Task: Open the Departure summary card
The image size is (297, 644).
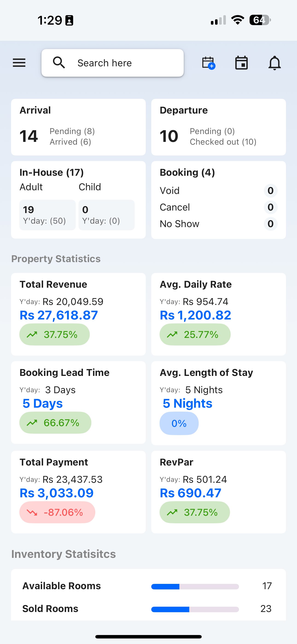Action: point(218,127)
